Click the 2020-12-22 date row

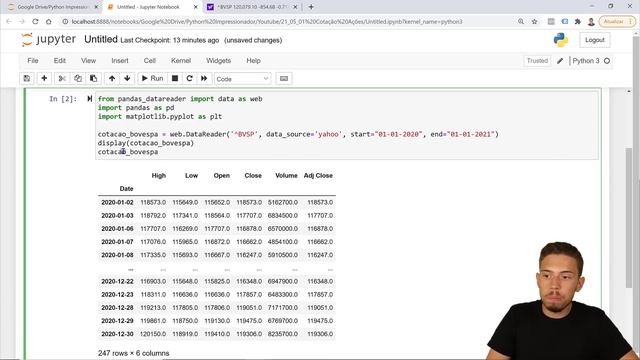217,282
